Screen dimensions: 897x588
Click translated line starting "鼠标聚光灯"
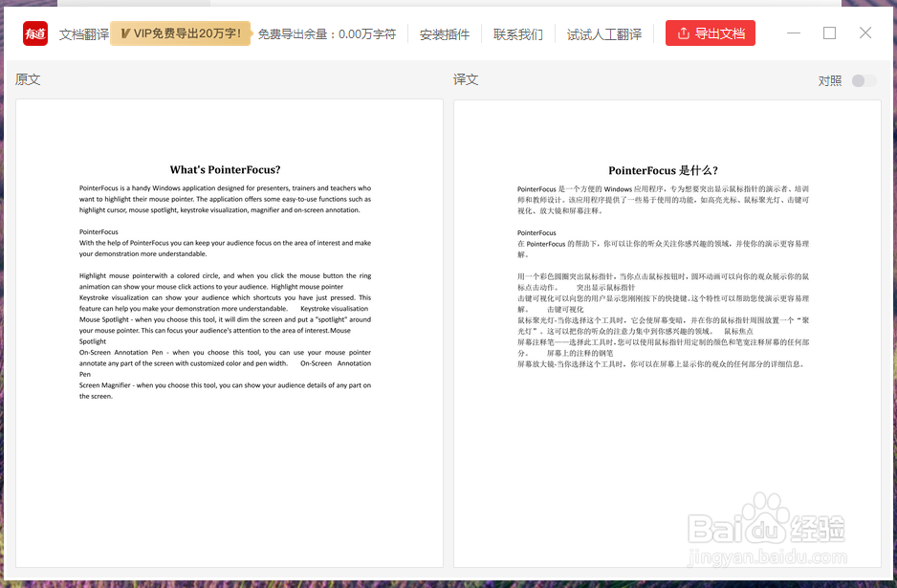[663, 320]
